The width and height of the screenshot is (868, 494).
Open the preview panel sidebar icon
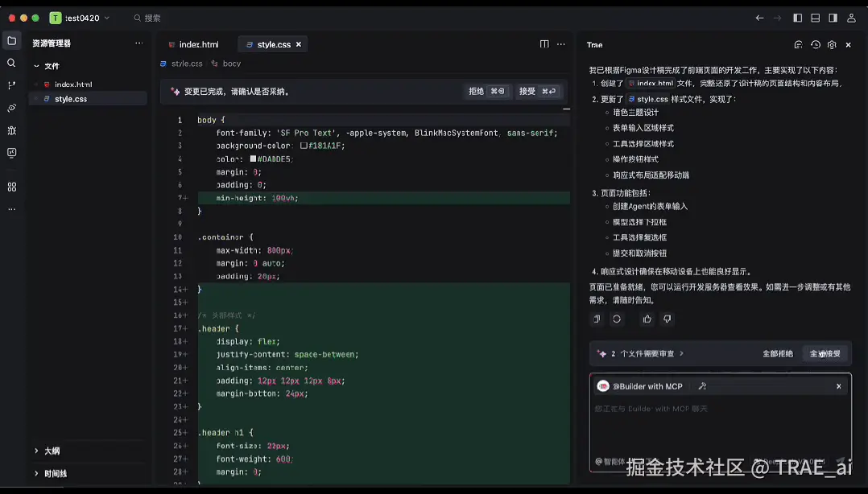click(11, 153)
